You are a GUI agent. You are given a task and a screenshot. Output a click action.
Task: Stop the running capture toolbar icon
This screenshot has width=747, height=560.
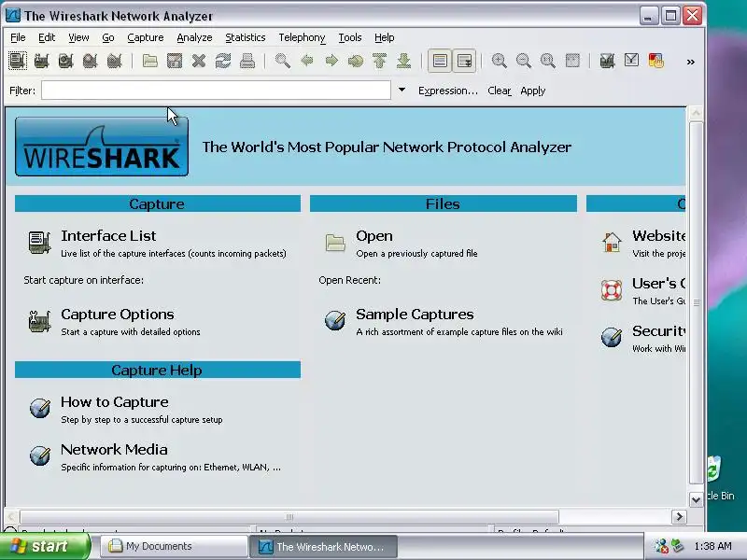90,61
